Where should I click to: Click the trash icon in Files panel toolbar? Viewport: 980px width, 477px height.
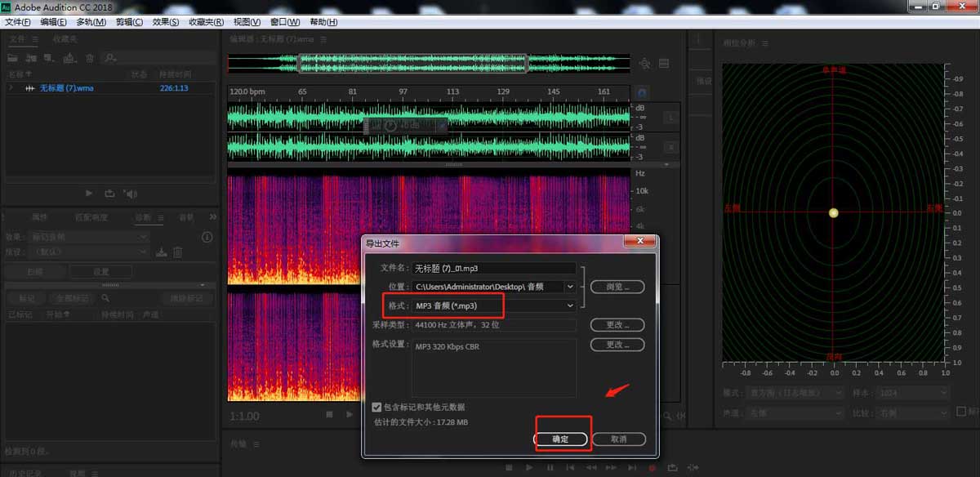click(x=90, y=58)
